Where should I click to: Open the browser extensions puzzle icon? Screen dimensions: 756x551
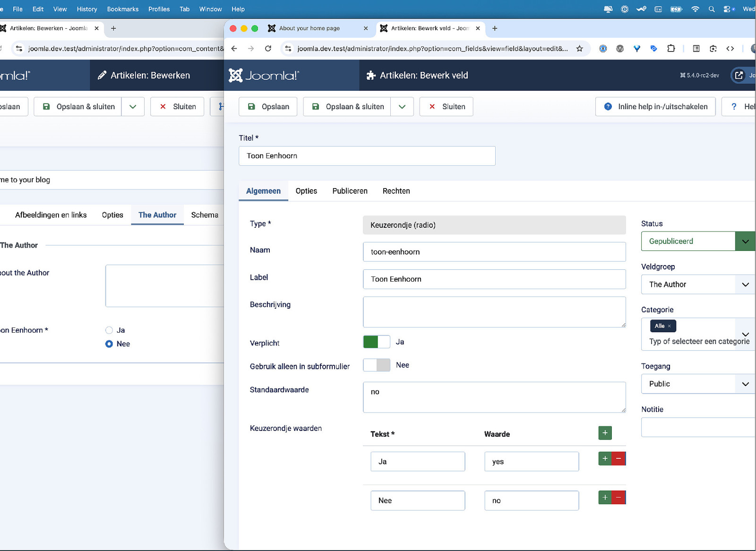[671, 48]
